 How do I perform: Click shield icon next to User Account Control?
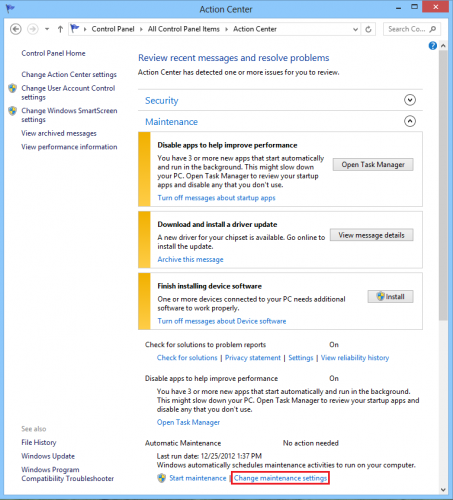[x=13, y=88]
